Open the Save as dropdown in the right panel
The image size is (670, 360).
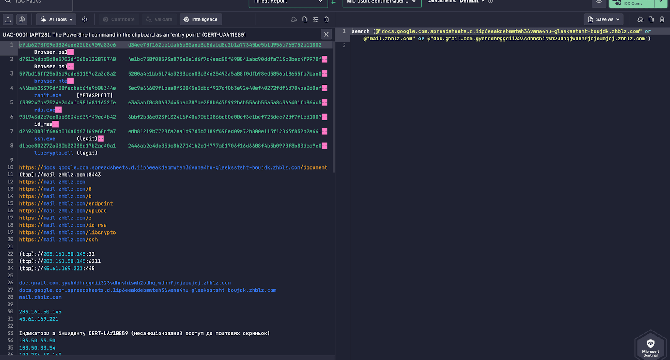pyautogui.click(x=603, y=19)
